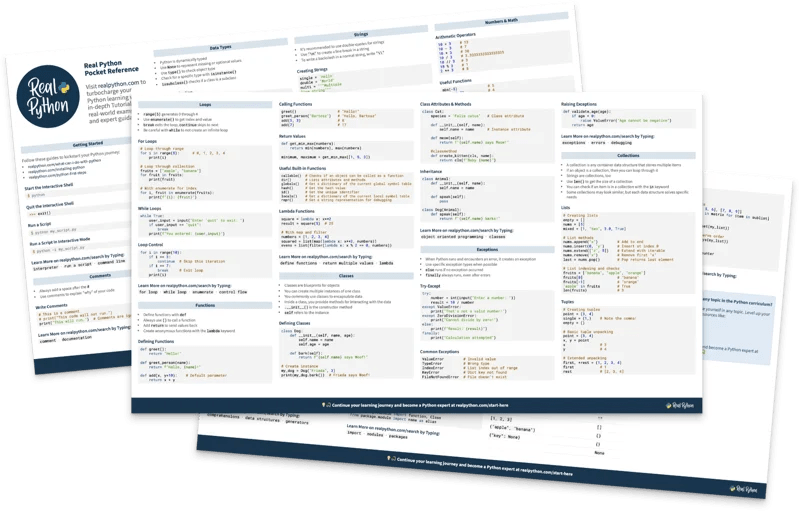Click the 'Calling Functions' subheading

295,104
